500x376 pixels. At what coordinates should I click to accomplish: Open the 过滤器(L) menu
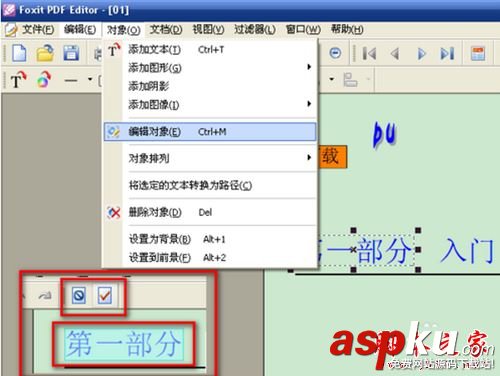255,30
